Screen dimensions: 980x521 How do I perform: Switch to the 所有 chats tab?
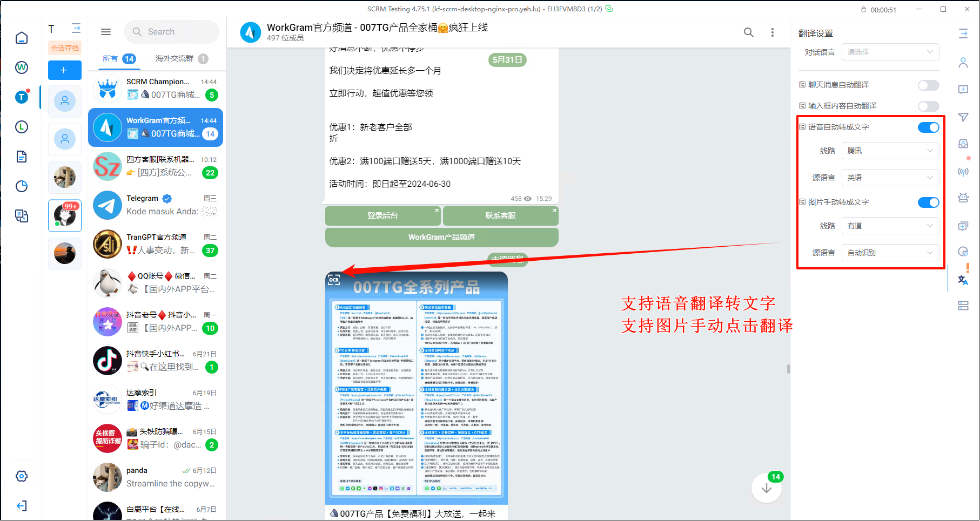119,59
